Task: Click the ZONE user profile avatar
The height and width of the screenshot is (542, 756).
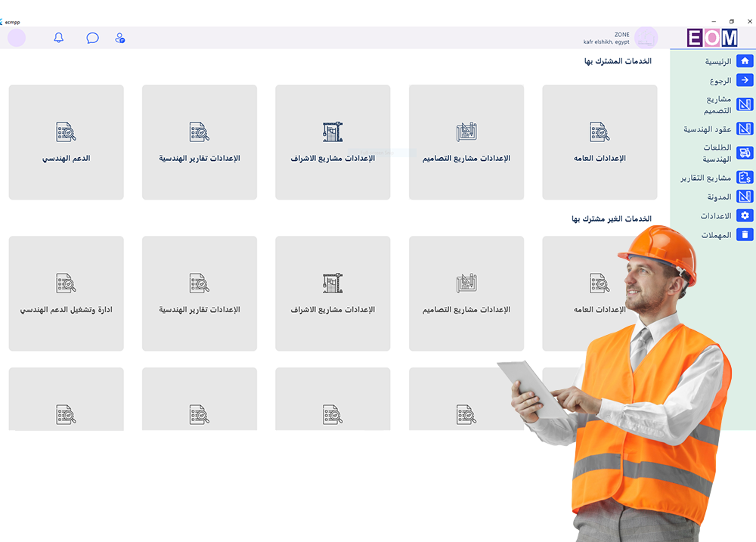Action: 646,38
